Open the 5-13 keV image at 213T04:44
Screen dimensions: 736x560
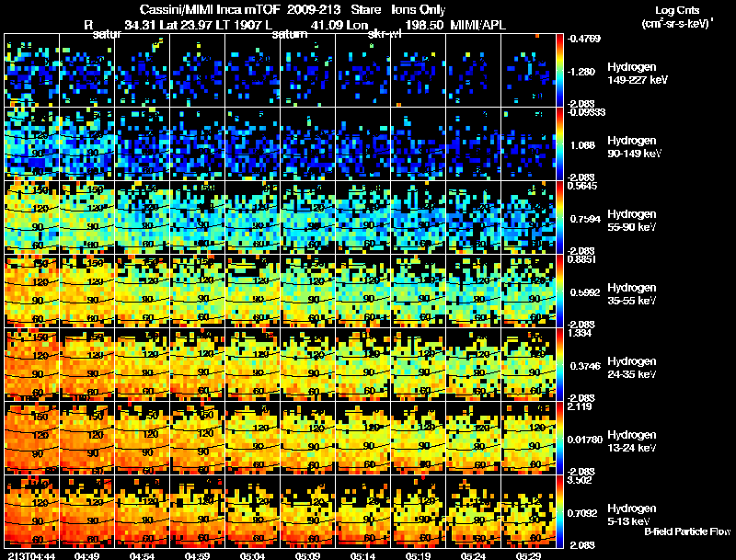(x=32, y=511)
